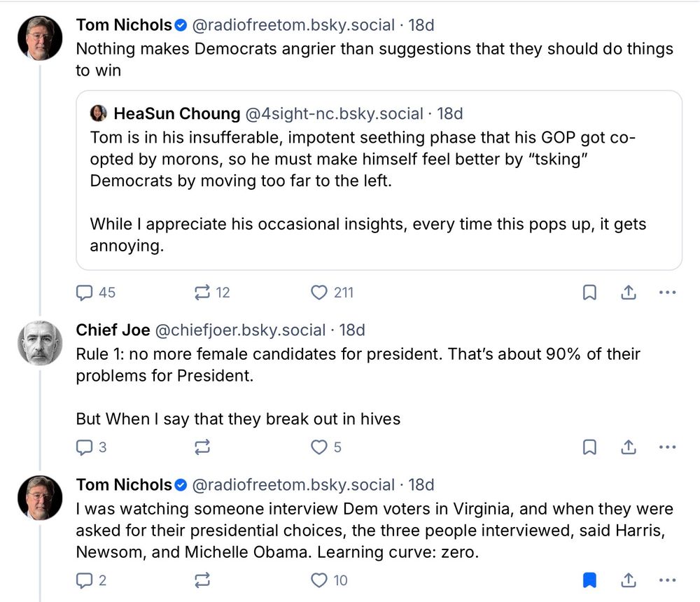This screenshot has width=700, height=602.
Task: Reply to Chief Joe's post
Action: (x=85, y=447)
